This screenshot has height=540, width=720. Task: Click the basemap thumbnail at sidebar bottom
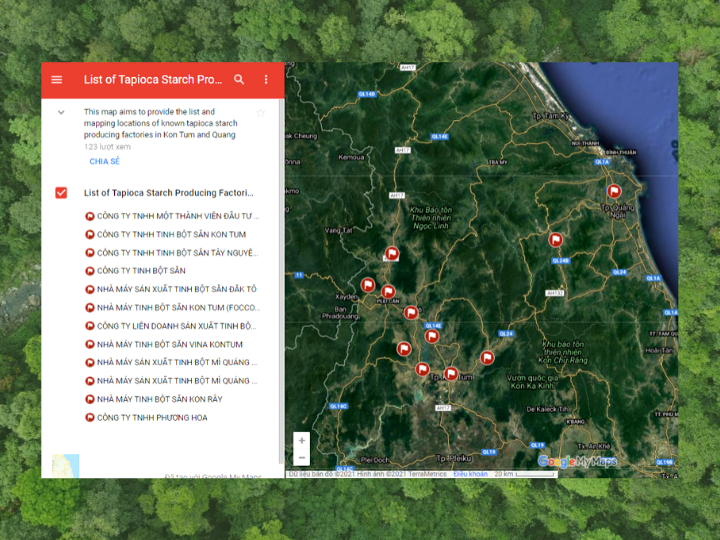66,466
